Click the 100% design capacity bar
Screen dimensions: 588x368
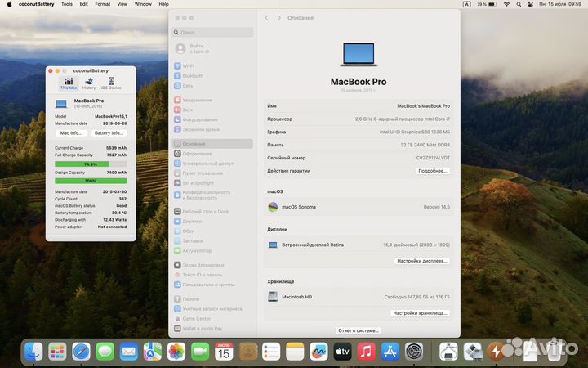pos(91,181)
